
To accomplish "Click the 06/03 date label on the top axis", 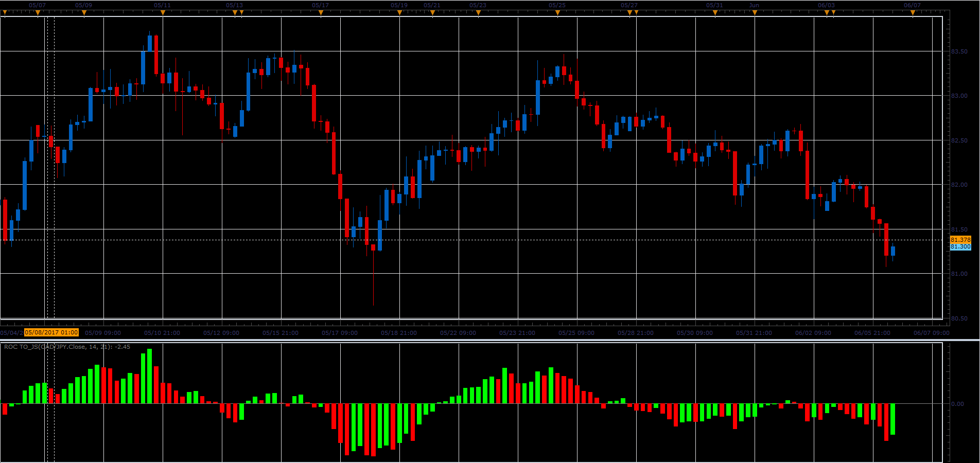I will pos(826,5).
